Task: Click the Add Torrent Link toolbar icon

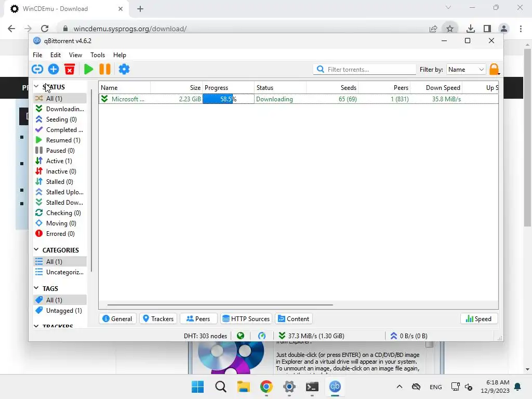Action: tap(37, 69)
